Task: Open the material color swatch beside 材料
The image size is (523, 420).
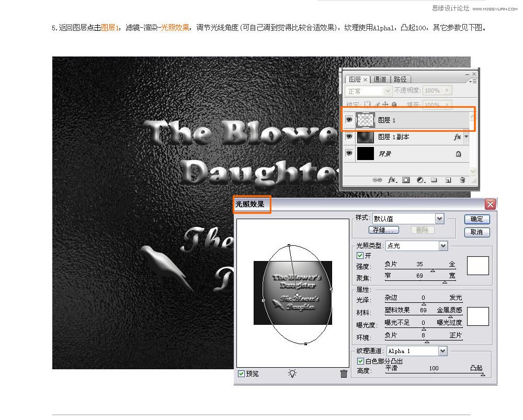Action: (x=477, y=316)
